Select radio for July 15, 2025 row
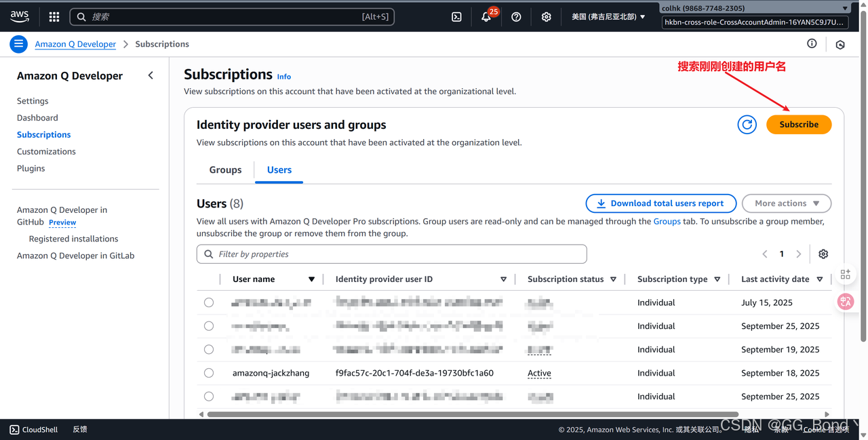Screen dimensions: 868x440 (x=209, y=302)
